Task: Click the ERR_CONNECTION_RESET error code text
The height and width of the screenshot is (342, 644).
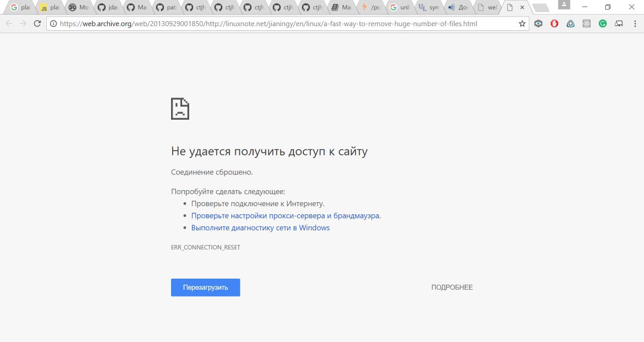Action: (x=206, y=247)
